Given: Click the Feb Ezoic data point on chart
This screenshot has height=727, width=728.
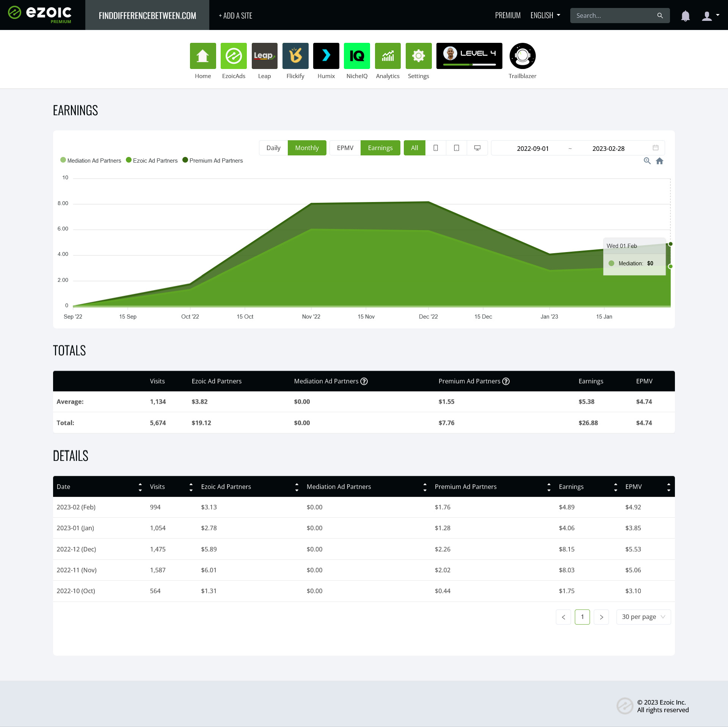Looking at the screenshot, I should (x=670, y=266).
